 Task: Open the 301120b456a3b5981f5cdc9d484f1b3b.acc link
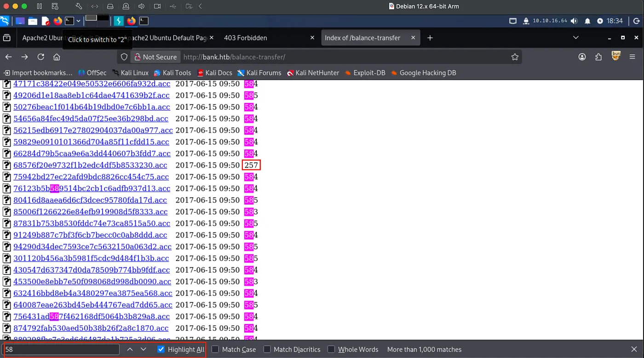point(91,258)
